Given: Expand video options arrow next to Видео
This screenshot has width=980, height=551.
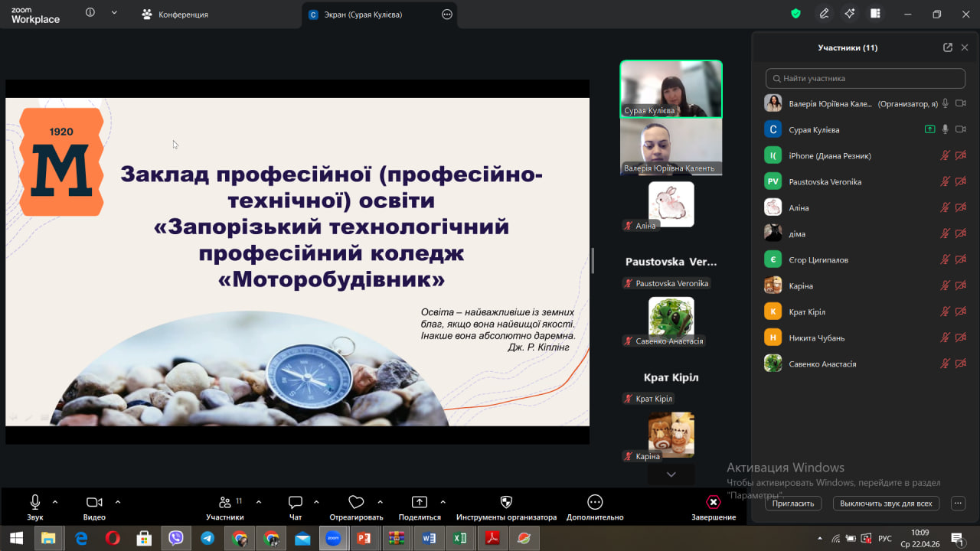Looking at the screenshot, I should point(118,502).
